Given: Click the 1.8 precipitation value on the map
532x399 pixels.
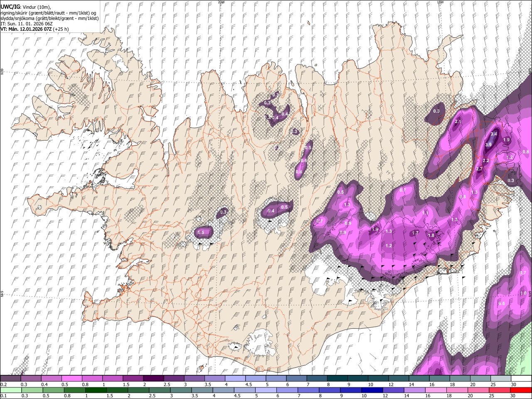Looking at the screenshot, I should click(x=431, y=236).
